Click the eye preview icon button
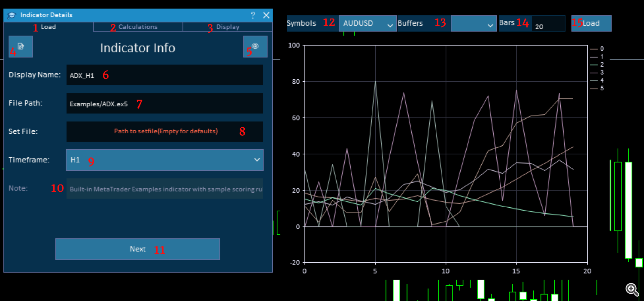Image resolution: width=644 pixels, height=301 pixels. [255, 46]
